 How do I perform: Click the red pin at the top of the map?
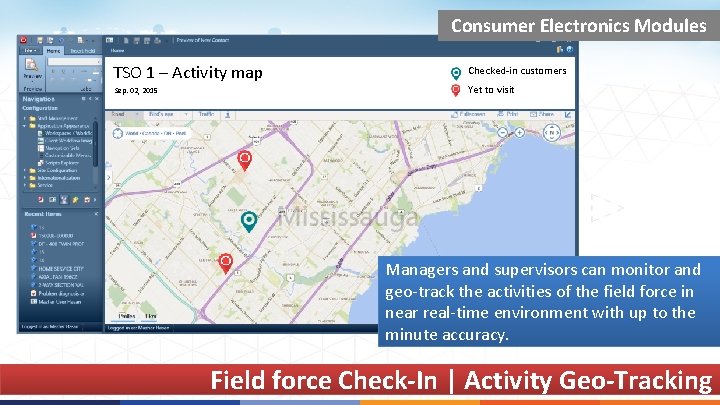click(244, 161)
